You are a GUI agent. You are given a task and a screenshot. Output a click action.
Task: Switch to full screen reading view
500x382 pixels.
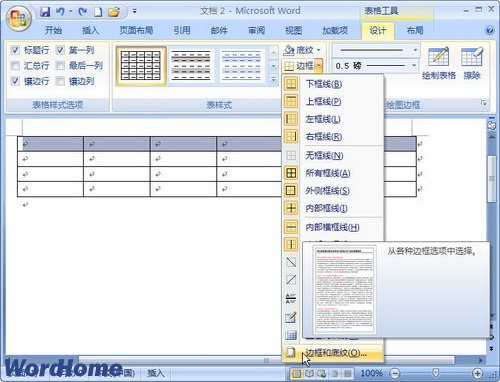[309, 373]
